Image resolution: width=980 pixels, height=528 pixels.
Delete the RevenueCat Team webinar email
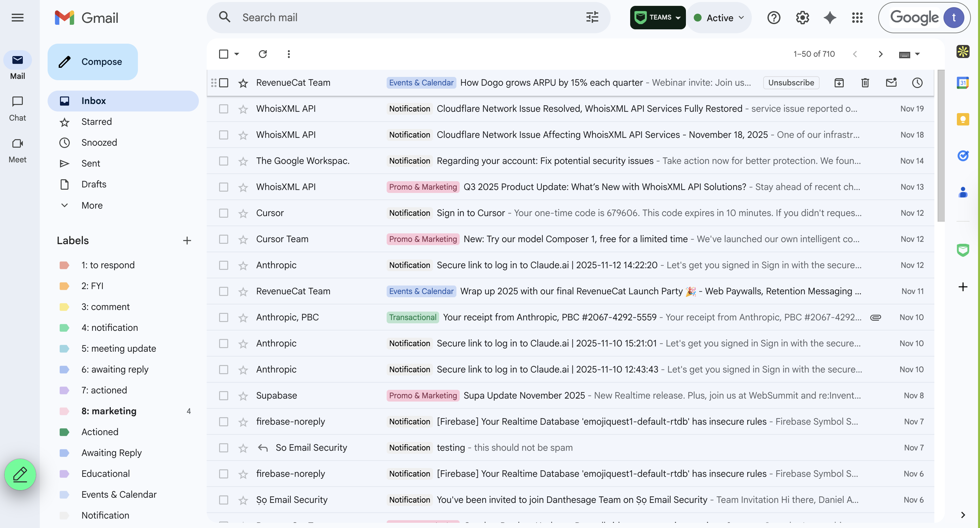click(x=865, y=82)
